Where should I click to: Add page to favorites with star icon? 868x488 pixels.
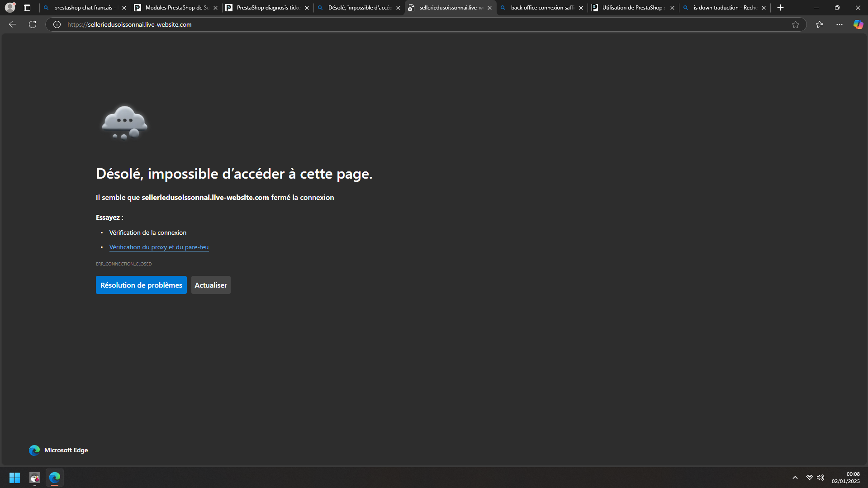796,24
